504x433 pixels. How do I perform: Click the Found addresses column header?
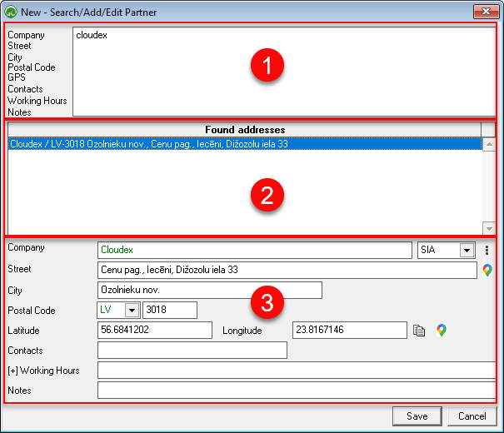pos(245,130)
